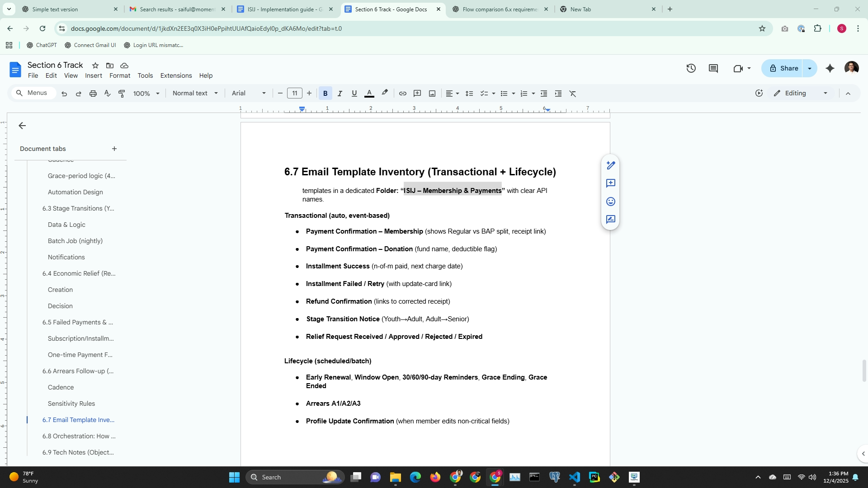Click the insert link icon
Viewport: 868px width, 488px height.
pos(402,94)
